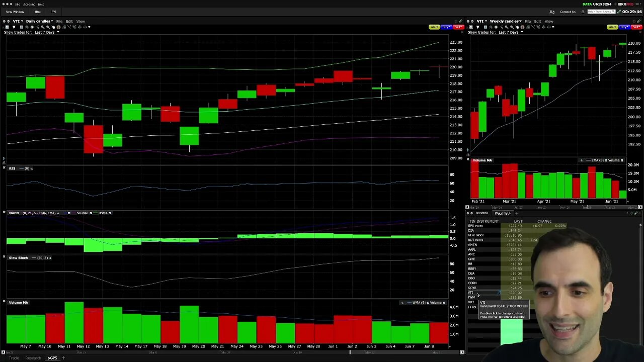Click first toolbar icon on weekly chart

(x=471, y=27)
